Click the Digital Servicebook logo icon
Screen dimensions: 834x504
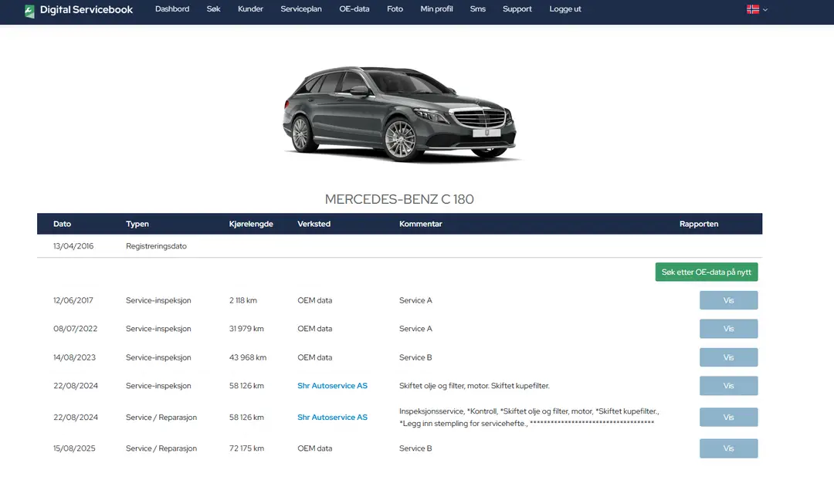tap(30, 11)
